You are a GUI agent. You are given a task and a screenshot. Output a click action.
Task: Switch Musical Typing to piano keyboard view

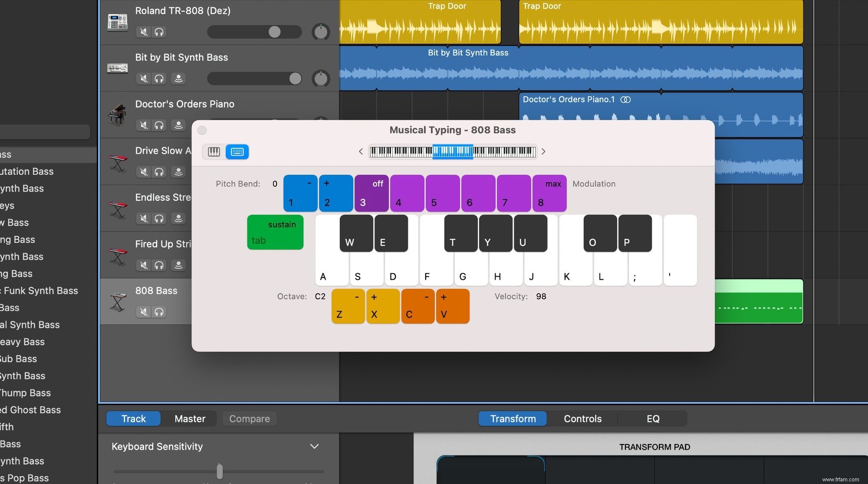click(214, 152)
